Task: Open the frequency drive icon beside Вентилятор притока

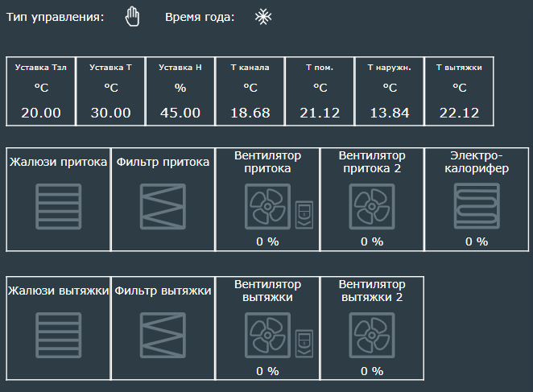Action: tap(304, 214)
